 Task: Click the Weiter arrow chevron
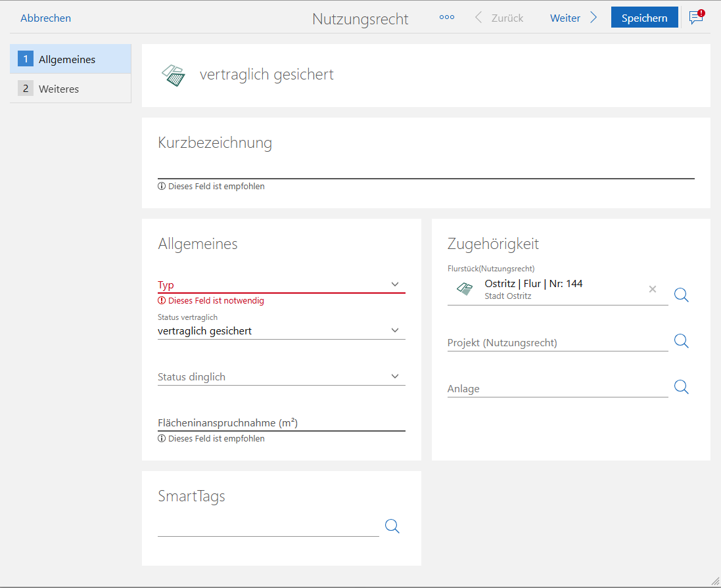[x=593, y=18]
